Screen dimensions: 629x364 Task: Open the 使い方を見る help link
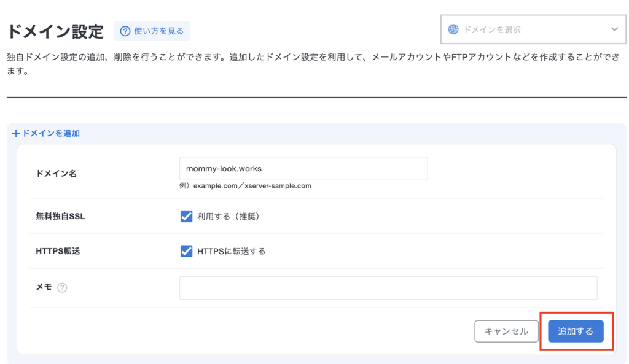coord(158,31)
